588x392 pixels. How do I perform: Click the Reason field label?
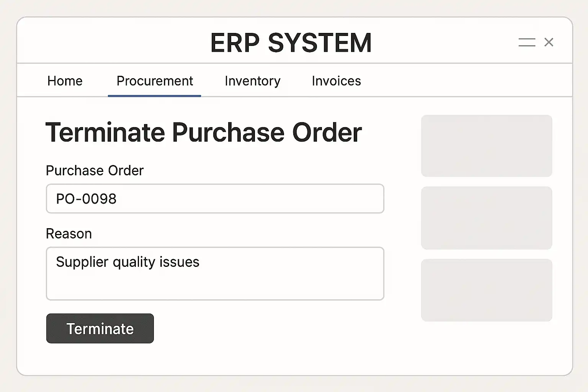[69, 234]
